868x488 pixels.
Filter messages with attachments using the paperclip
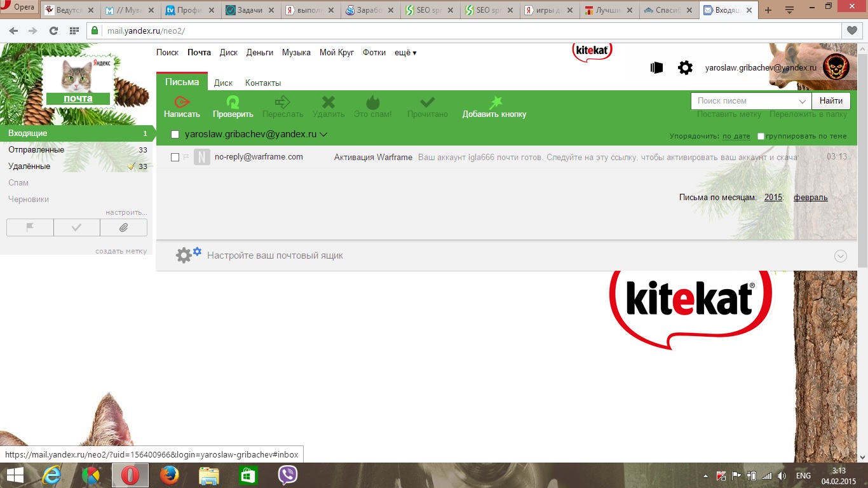point(124,227)
